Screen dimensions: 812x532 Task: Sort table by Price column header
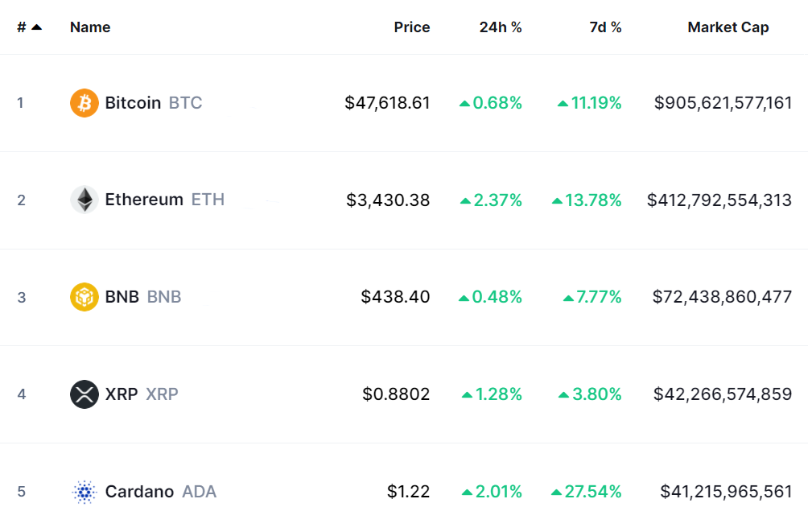click(x=411, y=27)
